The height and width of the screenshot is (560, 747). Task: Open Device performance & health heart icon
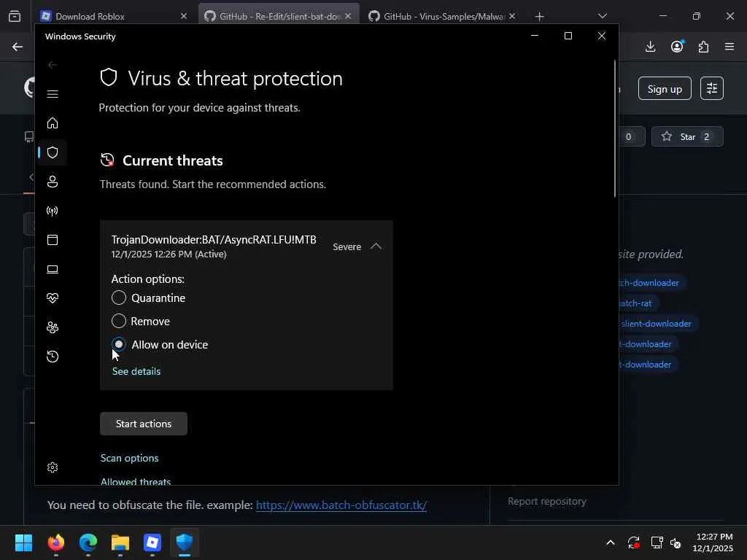coord(53,298)
